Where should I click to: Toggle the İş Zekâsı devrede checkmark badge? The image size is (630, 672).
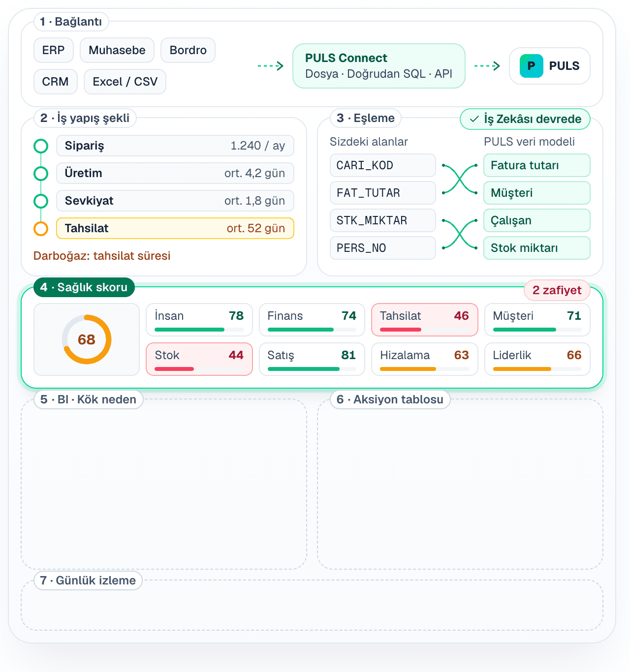pyautogui.click(x=525, y=119)
